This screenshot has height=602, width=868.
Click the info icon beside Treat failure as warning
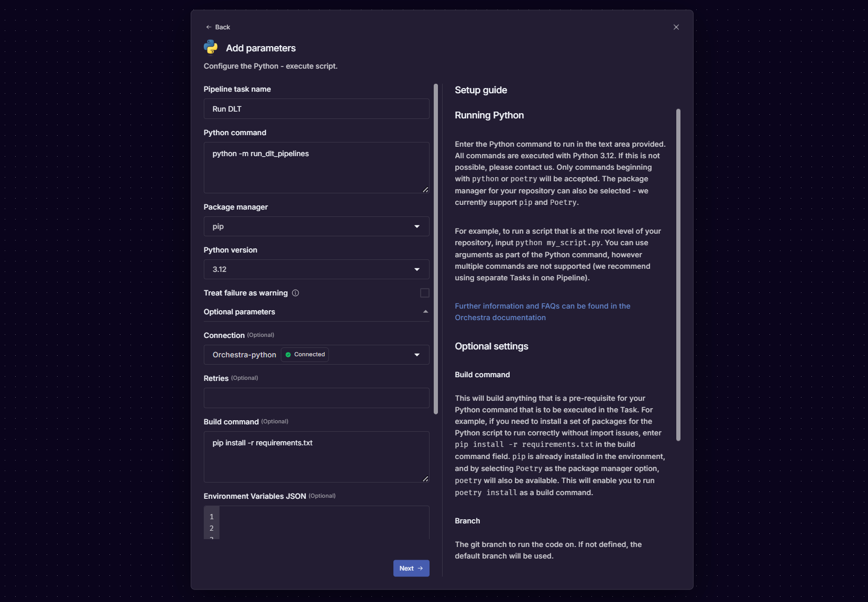[x=295, y=293]
